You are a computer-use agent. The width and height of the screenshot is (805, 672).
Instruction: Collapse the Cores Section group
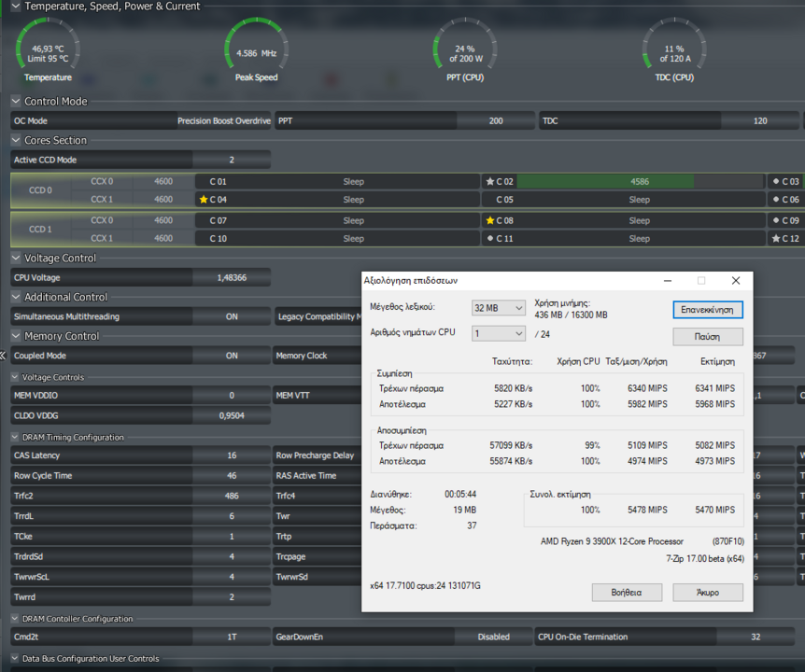16,140
